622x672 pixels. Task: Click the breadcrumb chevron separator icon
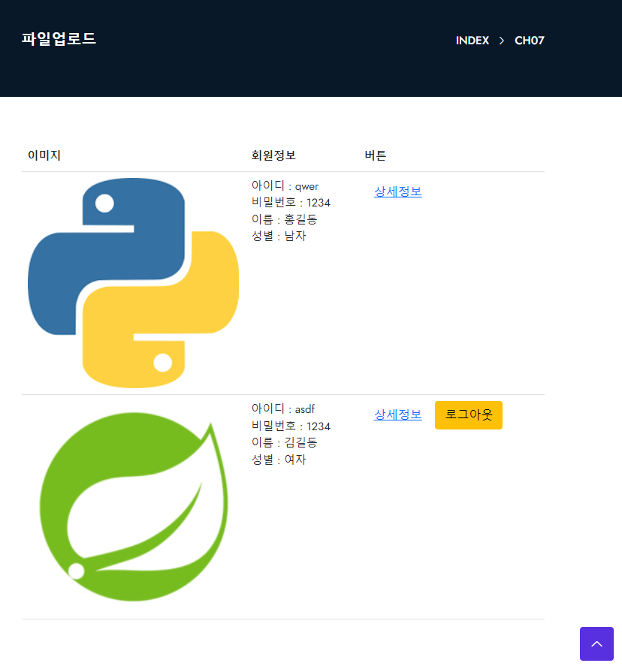click(502, 41)
